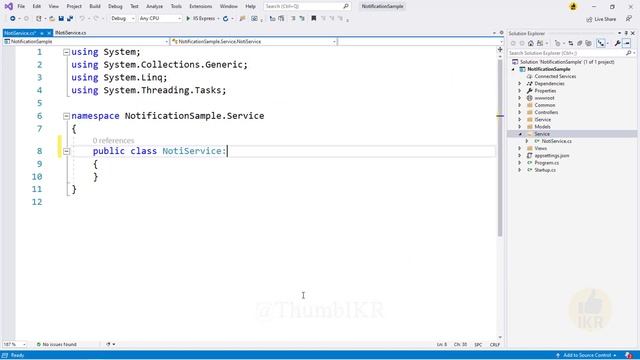Open the Edit menu
Viewport: 640px width, 360px height.
coord(36,6)
